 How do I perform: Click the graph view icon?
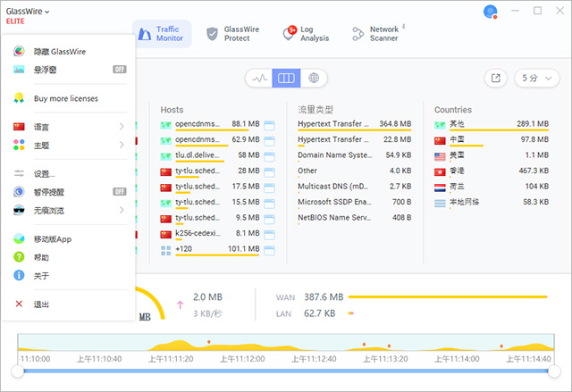tap(260, 79)
